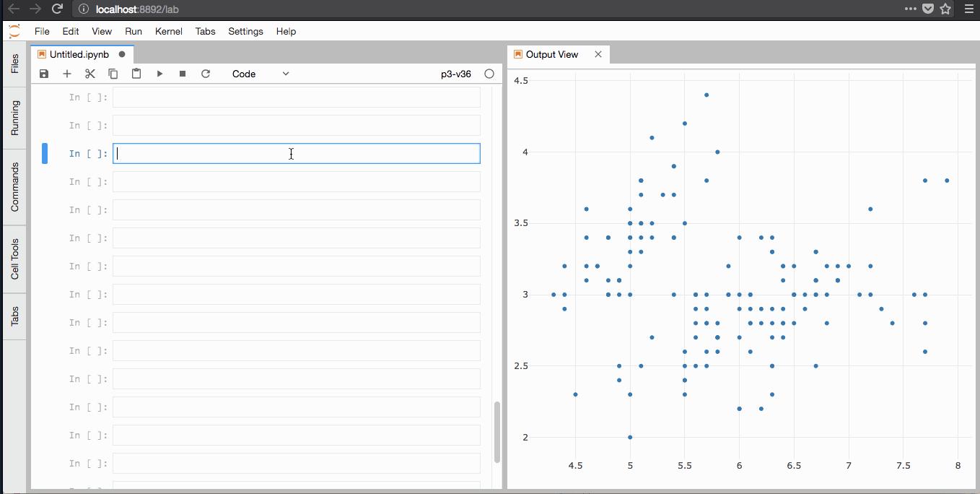The height and width of the screenshot is (494, 980).
Task: Copy the selected cell using the copy icon
Action: [113, 73]
